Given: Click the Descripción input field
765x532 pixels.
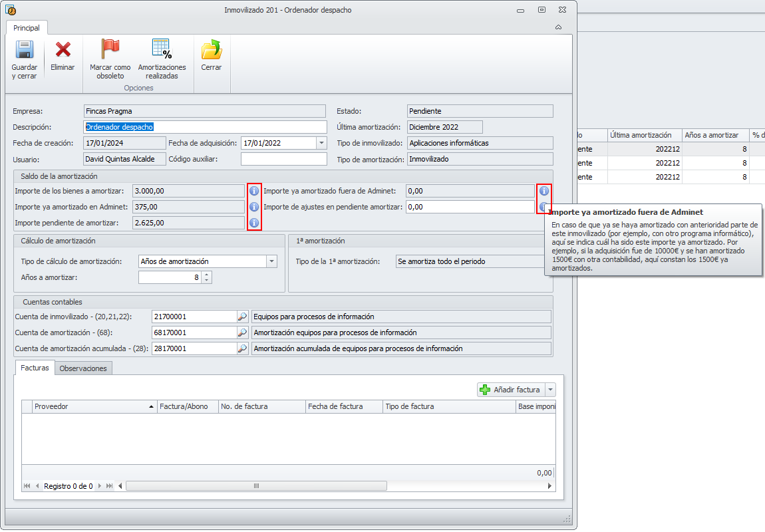Looking at the screenshot, I should pyautogui.click(x=205, y=127).
